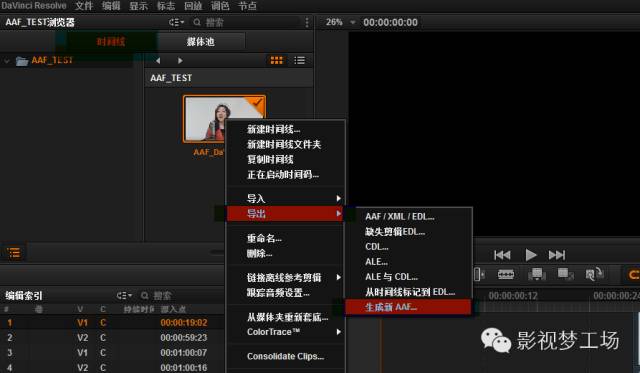Click the browser search field

point(245,22)
